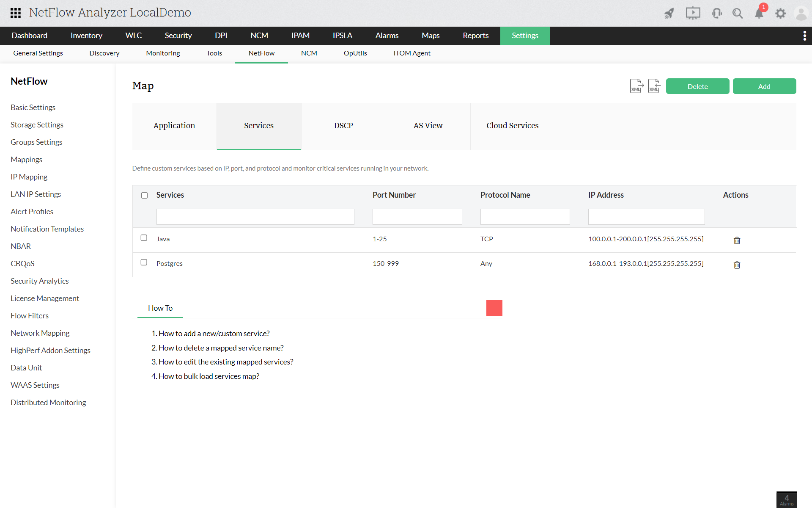The width and height of the screenshot is (812, 508).
Task: Open the user profile avatar menu
Action: click(x=801, y=14)
